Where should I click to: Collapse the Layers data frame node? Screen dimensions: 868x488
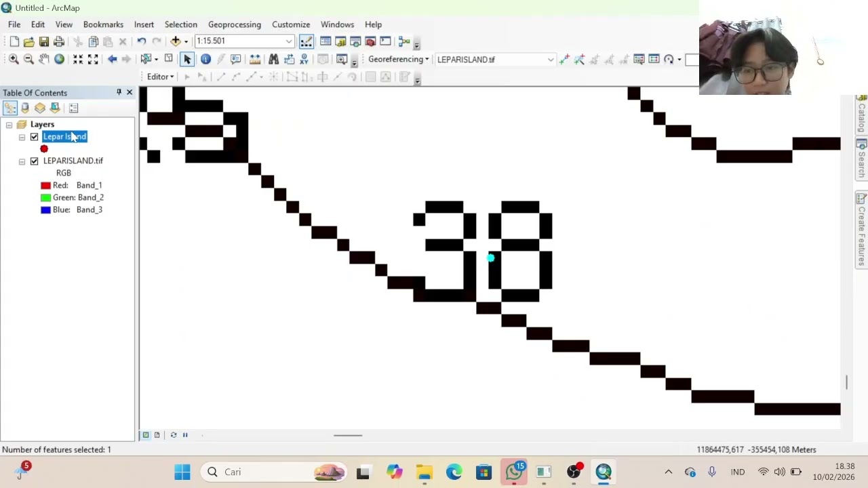tap(9, 125)
